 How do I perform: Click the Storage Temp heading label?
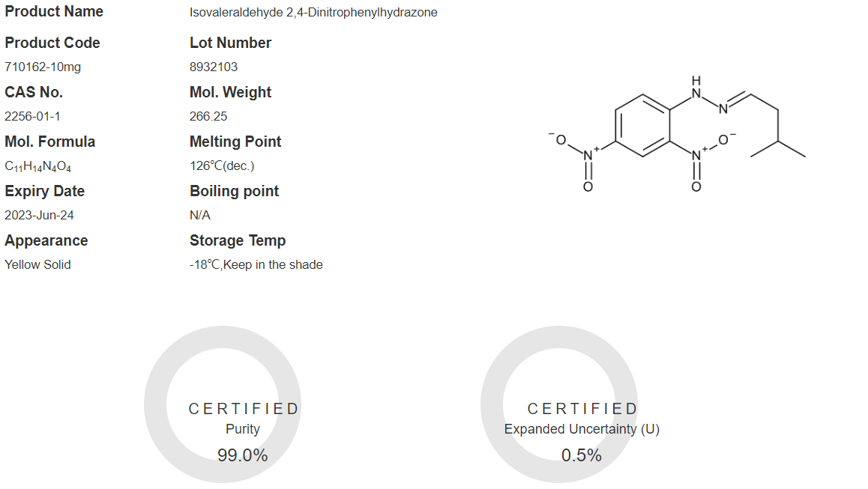(x=238, y=240)
